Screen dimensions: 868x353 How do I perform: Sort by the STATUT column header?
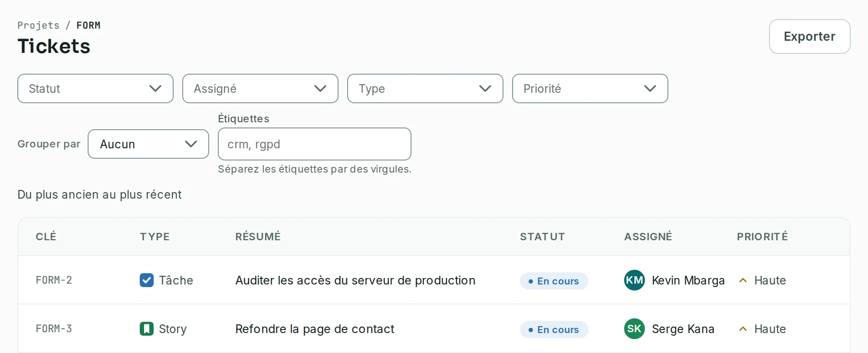pyautogui.click(x=542, y=236)
